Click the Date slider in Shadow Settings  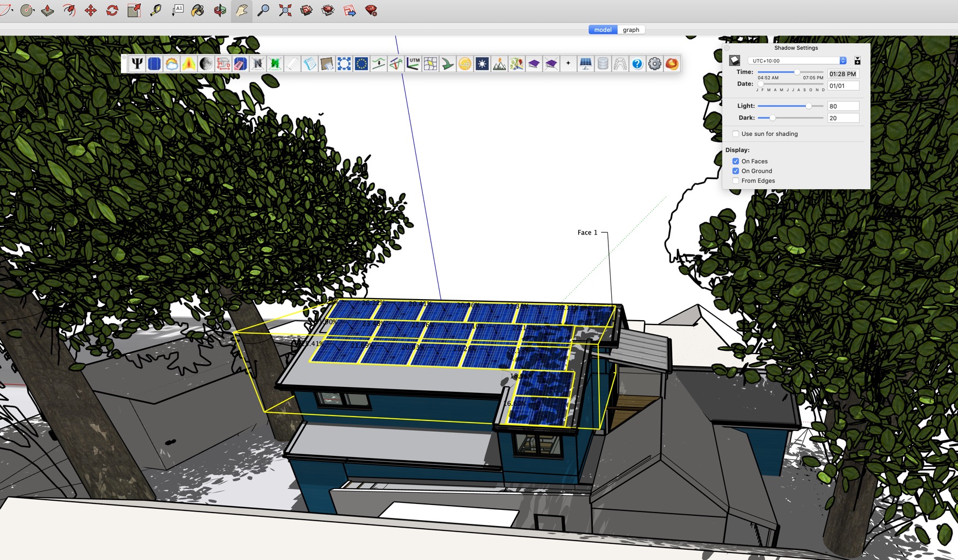click(x=791, y=84)
